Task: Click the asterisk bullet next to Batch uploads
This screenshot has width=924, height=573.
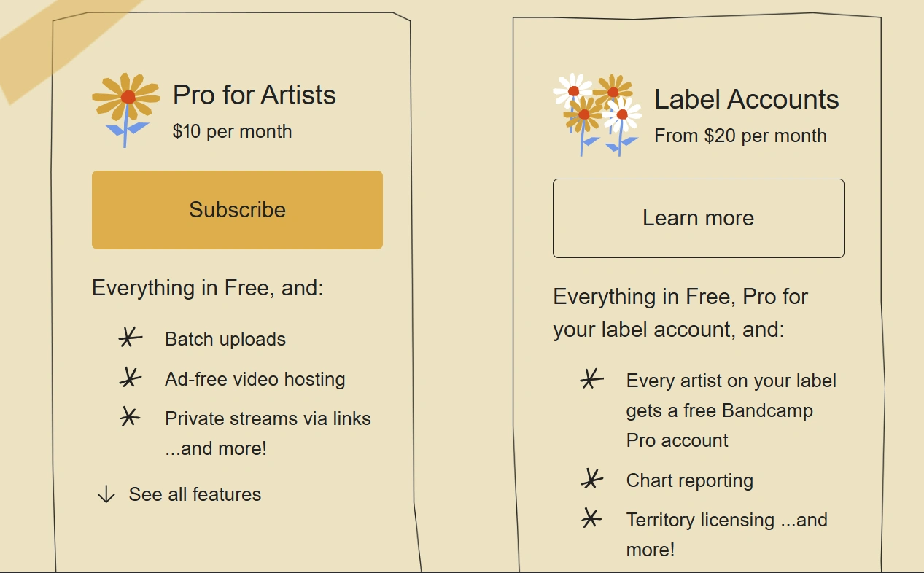Action: (x=129, y=338)
